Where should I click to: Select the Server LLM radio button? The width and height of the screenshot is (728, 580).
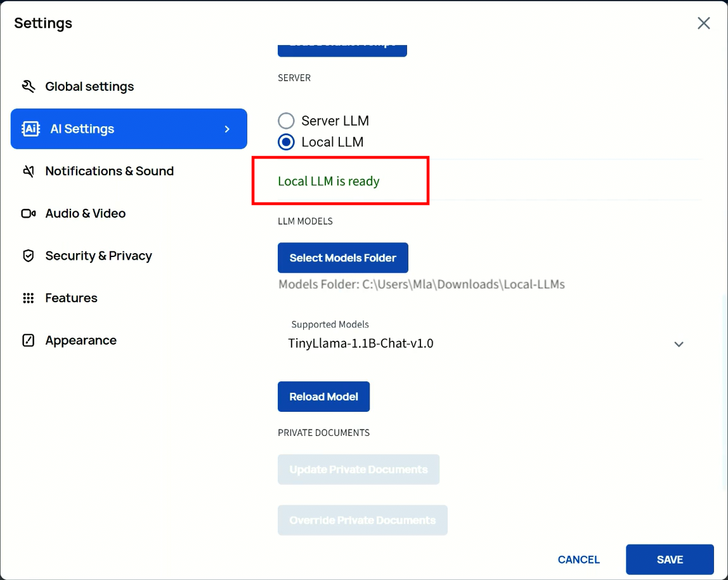[x=287, y=121]
